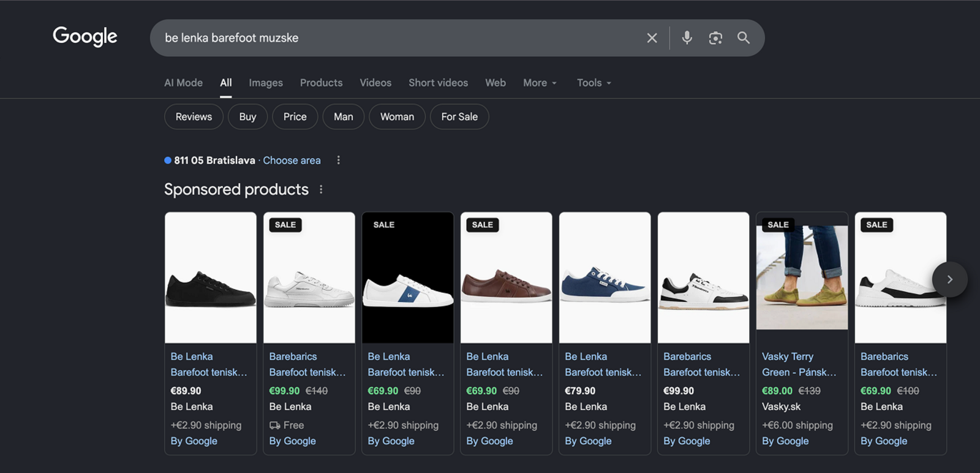Open the Short videos tab

[x=438, y=83]
